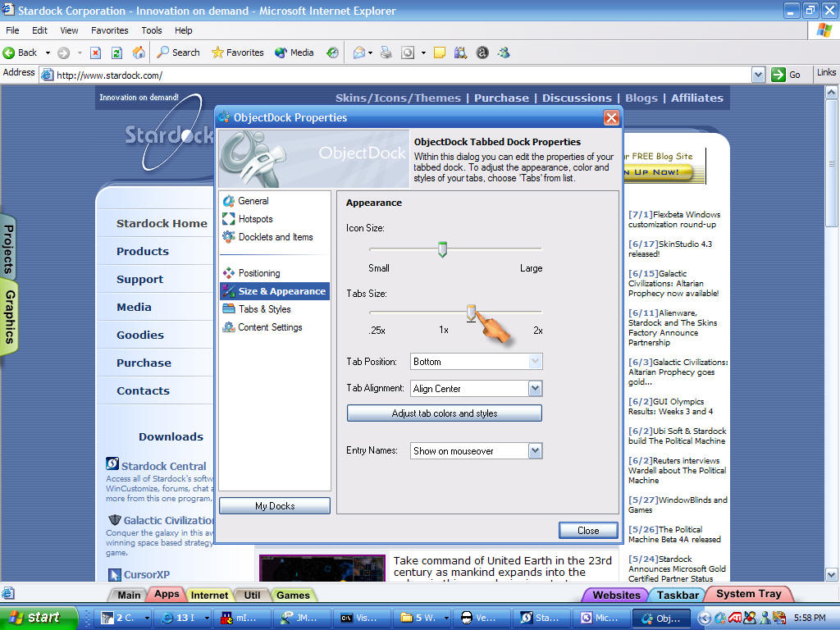The image size is (840, 630).
Task: Open the Search pane from the toolbar
Action: click(x=178, y=52)
